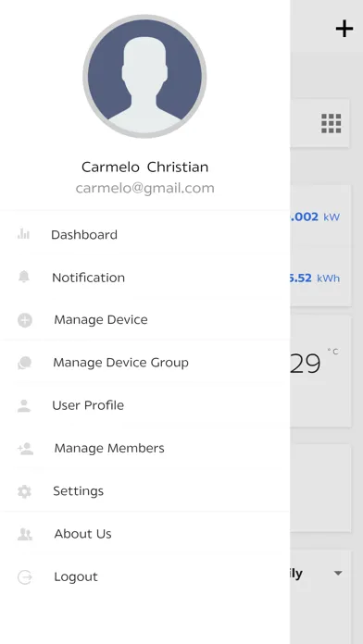Open the Dashboard menu item

(145, 234)
